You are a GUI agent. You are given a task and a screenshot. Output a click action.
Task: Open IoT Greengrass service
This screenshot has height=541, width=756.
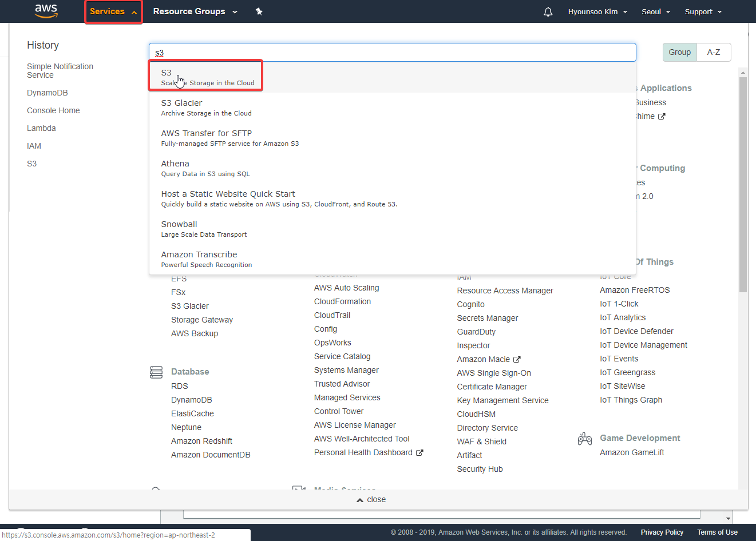pos(627,372)
